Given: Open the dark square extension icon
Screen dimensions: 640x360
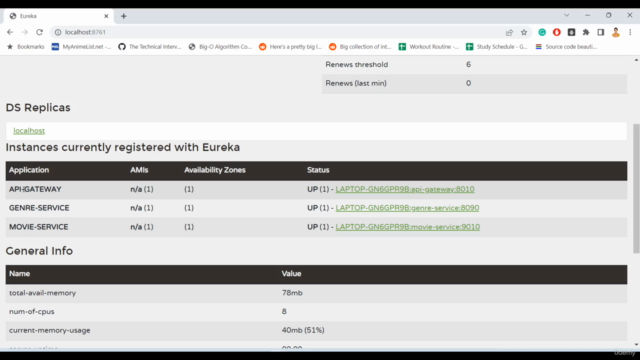Looking at the screenshot, I should pyautogui.click(x=571, y=32).
